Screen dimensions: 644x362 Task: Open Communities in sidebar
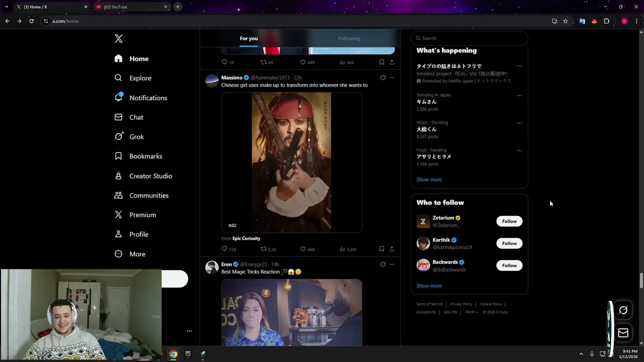(x=141, y=195)
